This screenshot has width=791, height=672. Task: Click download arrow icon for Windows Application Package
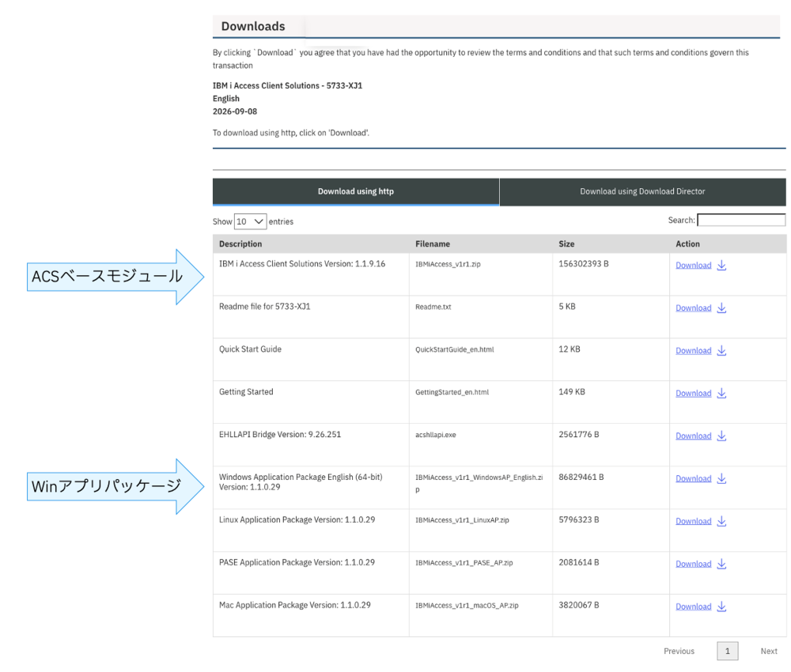[721, 478]
